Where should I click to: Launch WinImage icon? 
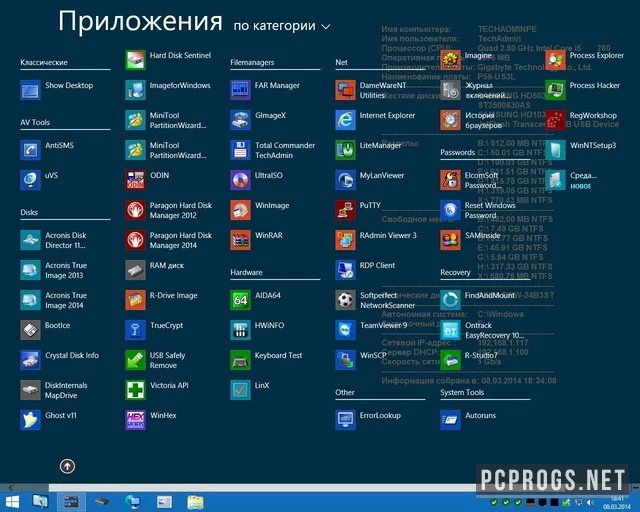coord(240,210)
